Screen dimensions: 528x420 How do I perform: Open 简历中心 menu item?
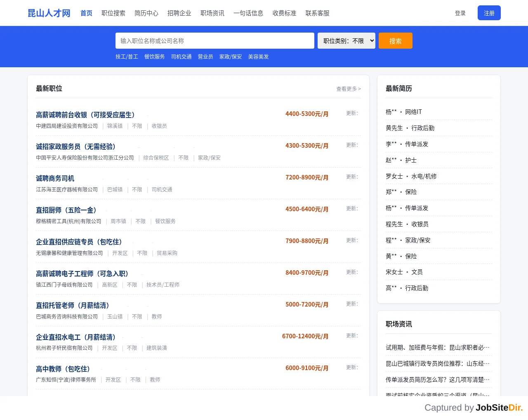tap(146, 13)
